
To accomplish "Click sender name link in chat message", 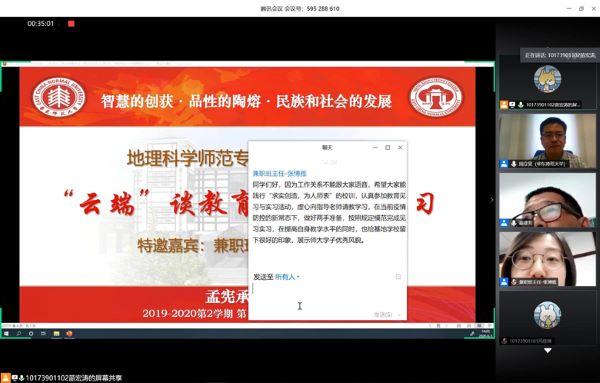I will pyautogui.click(x=280, y=173).
